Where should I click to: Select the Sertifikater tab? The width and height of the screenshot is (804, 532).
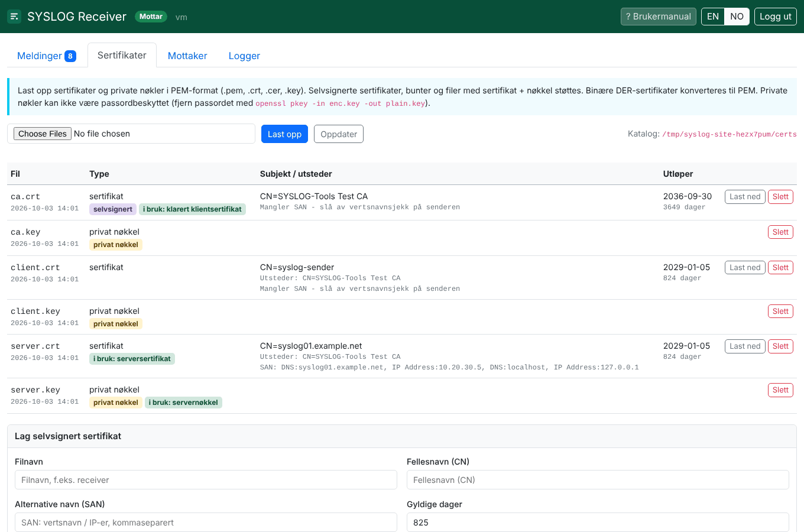pos(122,55)
